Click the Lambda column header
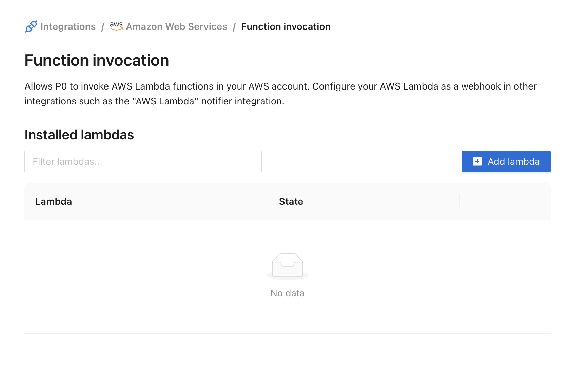Screen dimensions: 588x373 coord(54,202)
